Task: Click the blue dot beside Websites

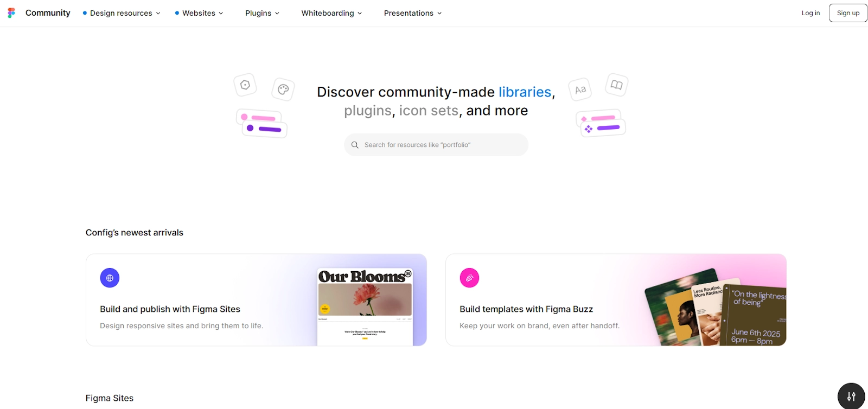Action: [x=177, y=13]
